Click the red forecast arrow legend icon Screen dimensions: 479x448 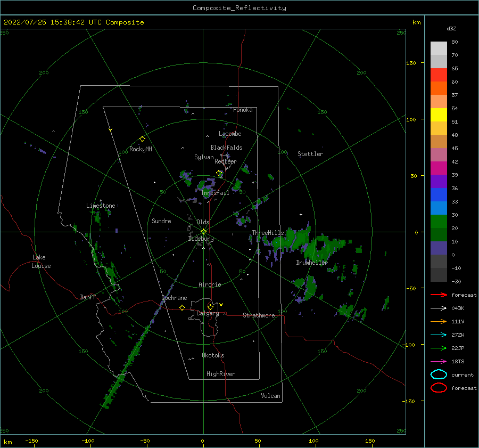click(x=439, y=295)
